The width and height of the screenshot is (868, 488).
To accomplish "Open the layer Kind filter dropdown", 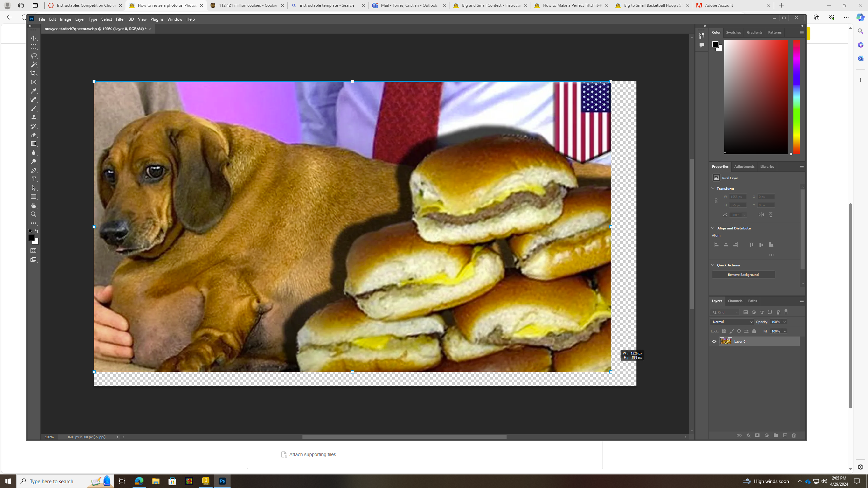I will 725,312.
